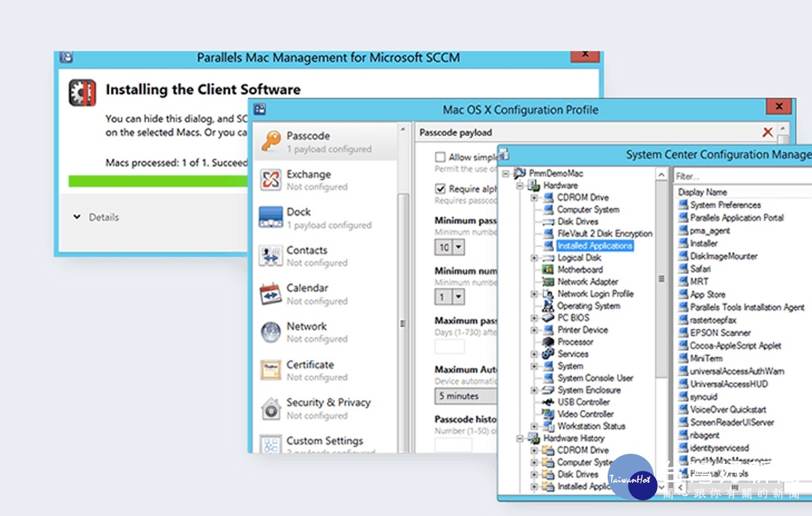The width and height of the screenshot is (812, 516).
Task: Click the Filter search field
Action: click(x=741, y=176)
